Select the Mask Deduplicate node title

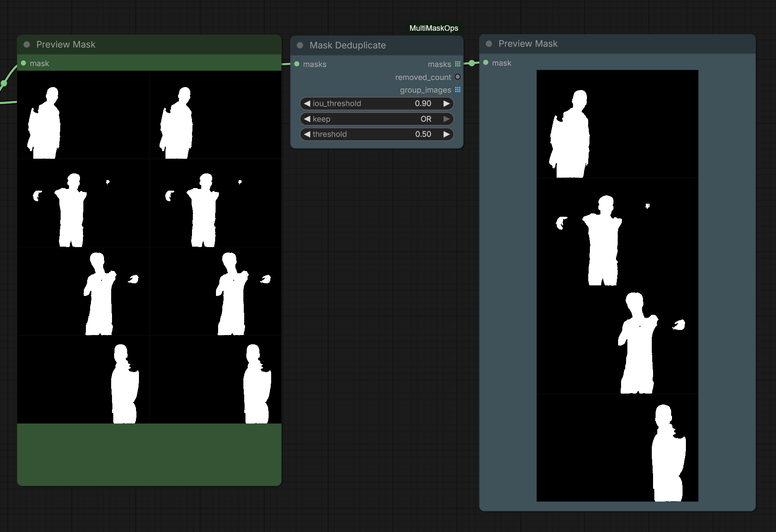pyautogui.click(x=348, y=45)
